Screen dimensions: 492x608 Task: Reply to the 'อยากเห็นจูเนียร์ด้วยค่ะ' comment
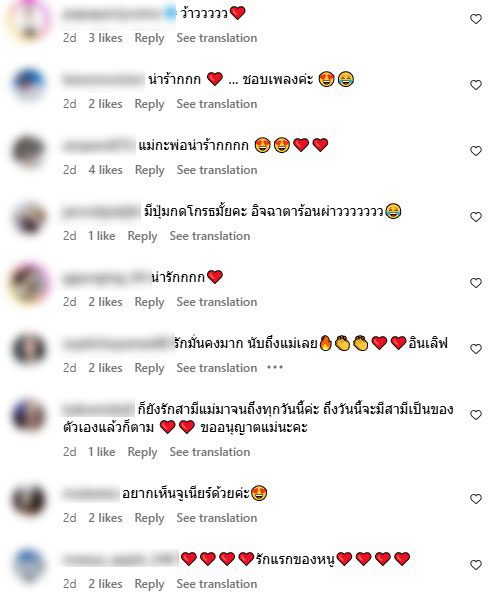click(149, 518)
